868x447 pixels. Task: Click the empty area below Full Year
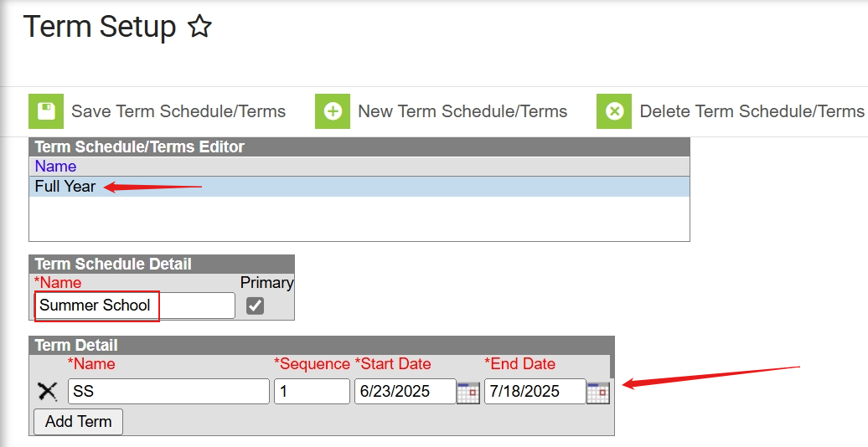tap(359, 219)
